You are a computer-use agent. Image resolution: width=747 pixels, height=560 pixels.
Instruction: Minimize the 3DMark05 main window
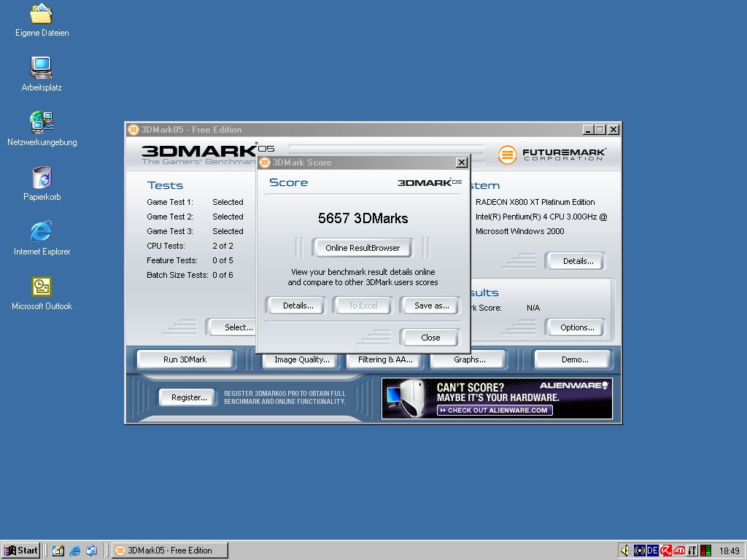coord(589,130)
